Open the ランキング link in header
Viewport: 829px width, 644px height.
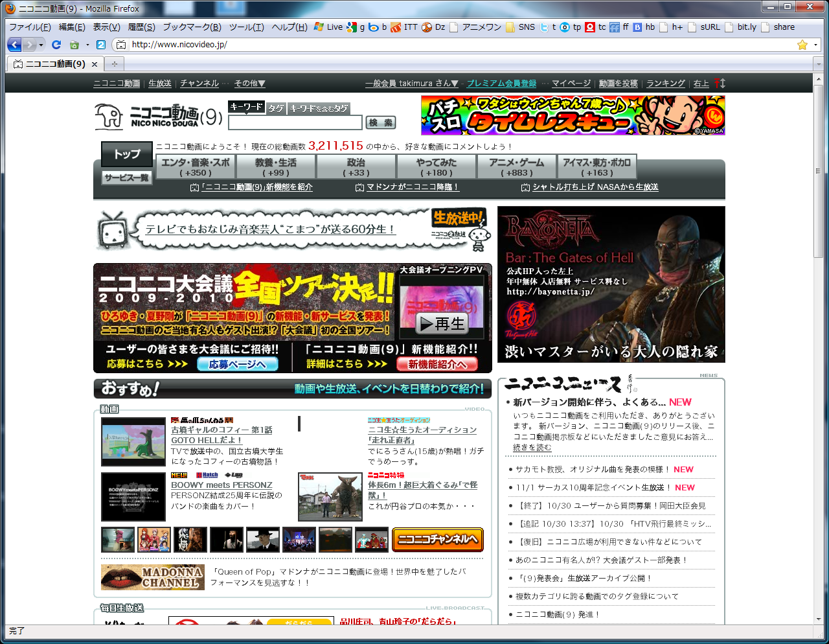(x=666, y=84)
